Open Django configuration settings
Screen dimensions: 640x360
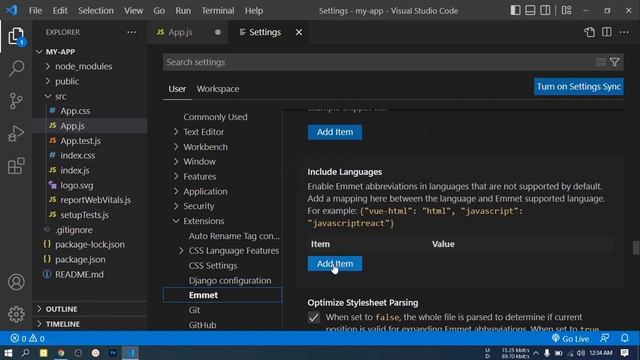pos(230,280)
